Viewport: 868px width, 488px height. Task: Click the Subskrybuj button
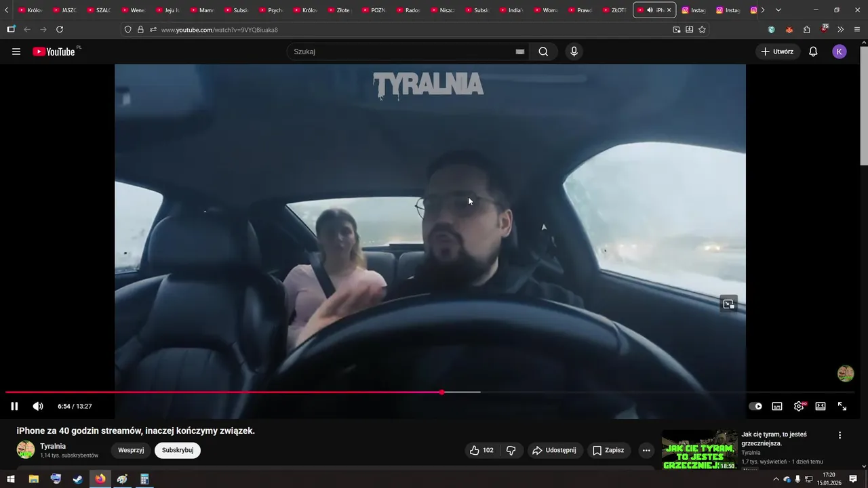pos(178,450)
